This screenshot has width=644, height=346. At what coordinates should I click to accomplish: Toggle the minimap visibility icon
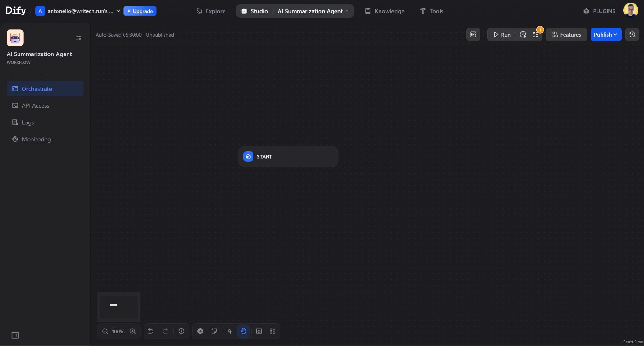coord(258,331)
